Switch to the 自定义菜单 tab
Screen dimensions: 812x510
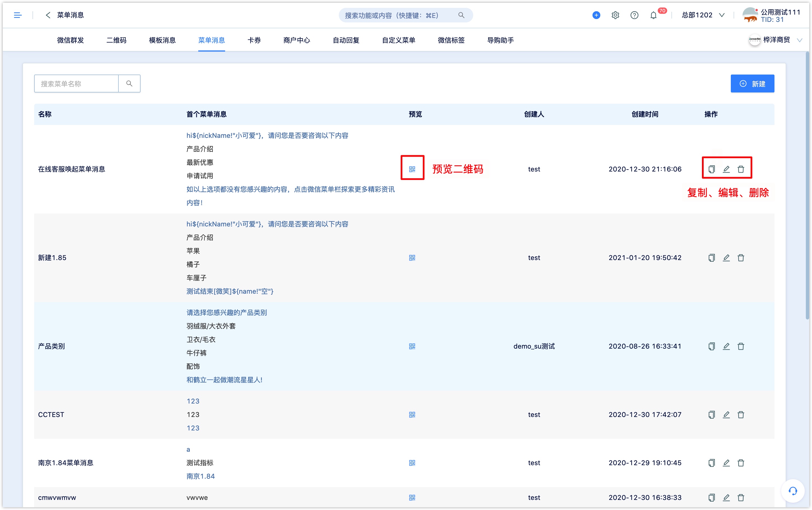[x=398, y=40]
